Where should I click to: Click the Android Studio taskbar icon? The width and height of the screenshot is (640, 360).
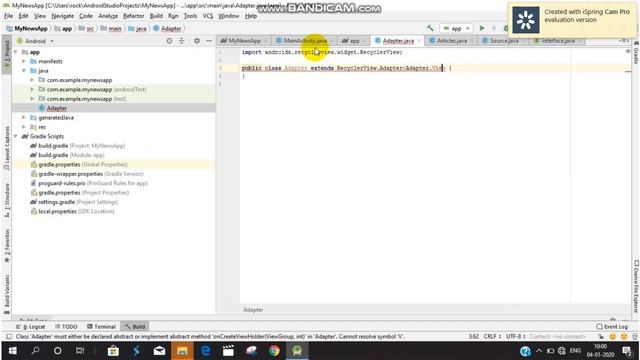coord(297,351)
